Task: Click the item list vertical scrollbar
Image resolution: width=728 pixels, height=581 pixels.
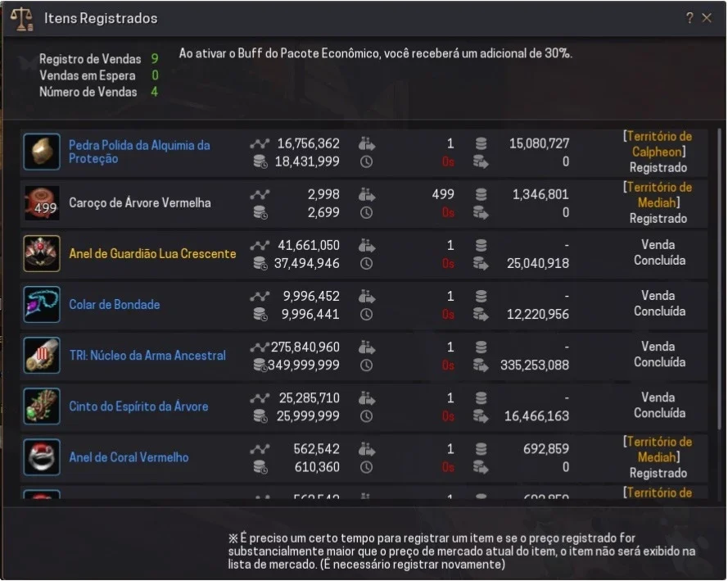Action: [x=720, y=279]
